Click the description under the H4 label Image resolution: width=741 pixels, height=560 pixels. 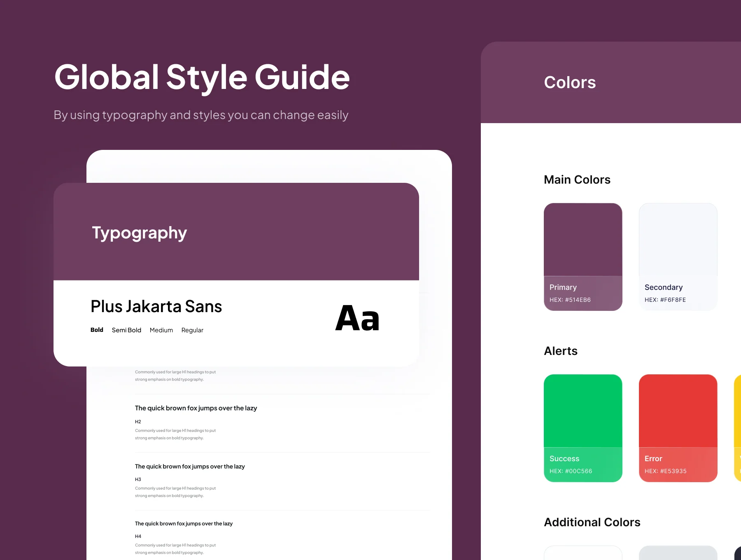pos(175,549)
